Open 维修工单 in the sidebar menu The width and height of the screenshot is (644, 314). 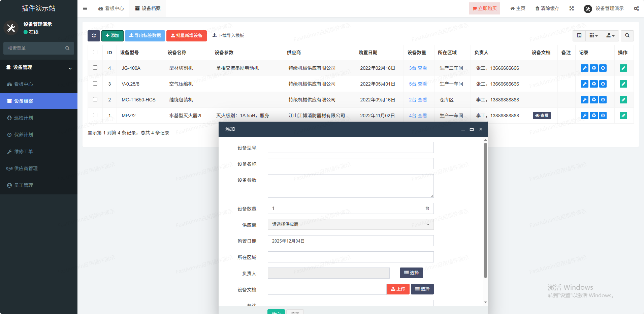24,152
